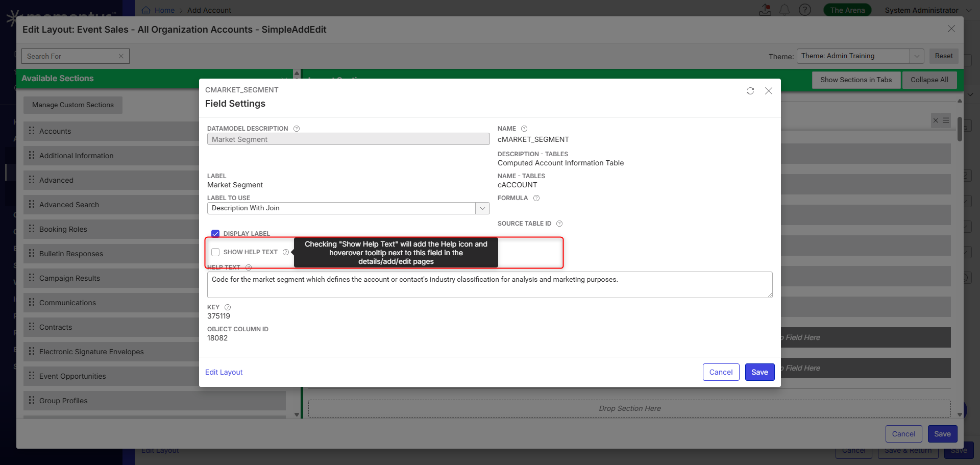980x465 pixels.
Task: Open the System Administrator user menu
Action: click(x=928, y=10)
